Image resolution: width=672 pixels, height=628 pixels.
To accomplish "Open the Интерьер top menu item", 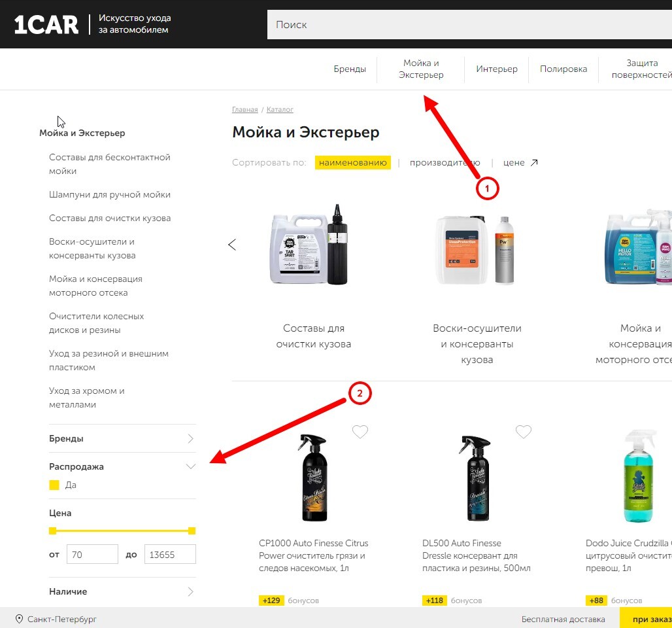I will [497, 69].
